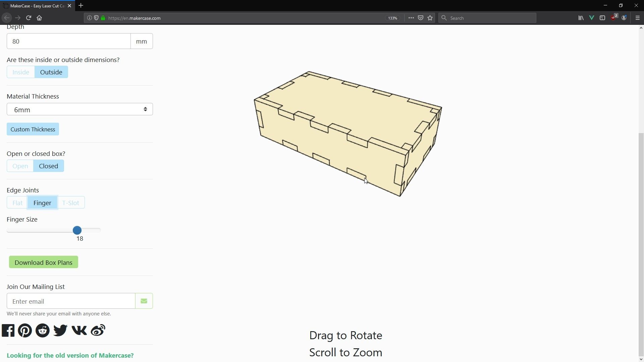Select the VK social icon
644x362 pixels.
click(x=79, y=330)
